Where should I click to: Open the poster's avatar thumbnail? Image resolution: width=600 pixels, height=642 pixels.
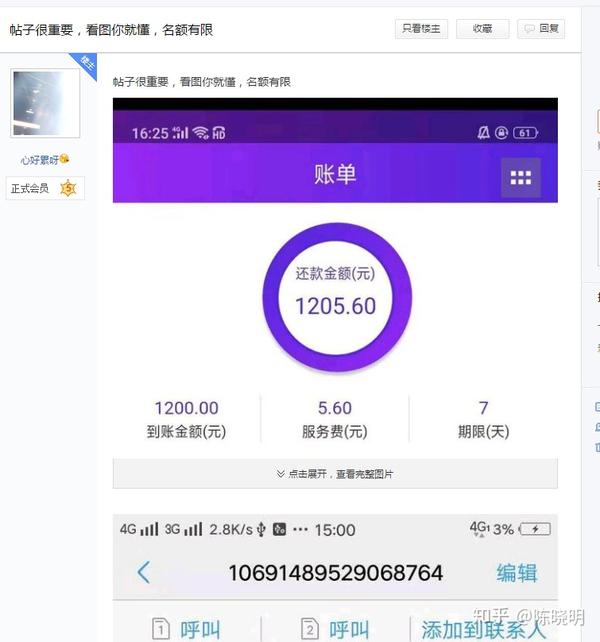tap(45, 103)
